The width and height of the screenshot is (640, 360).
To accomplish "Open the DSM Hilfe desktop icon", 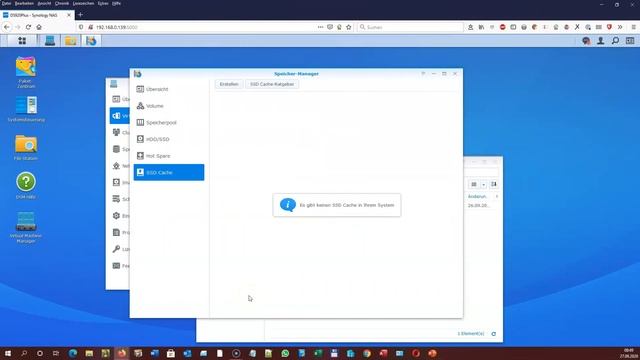I will [26, 185].
